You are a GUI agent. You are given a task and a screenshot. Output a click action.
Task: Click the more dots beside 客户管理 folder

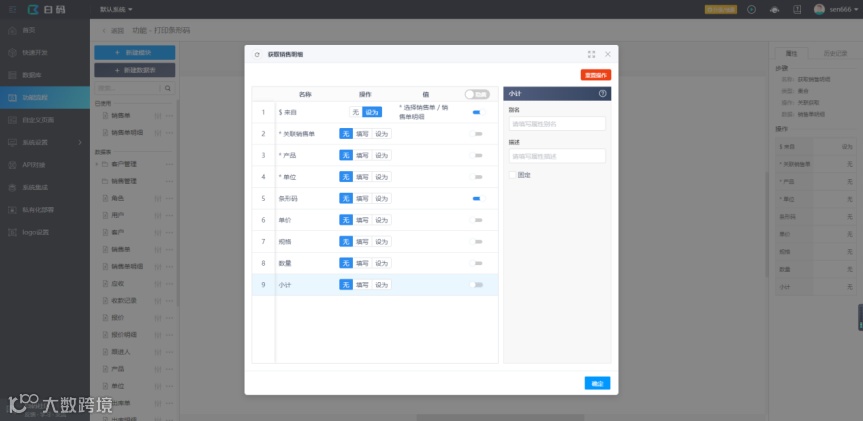click(170, 164)
